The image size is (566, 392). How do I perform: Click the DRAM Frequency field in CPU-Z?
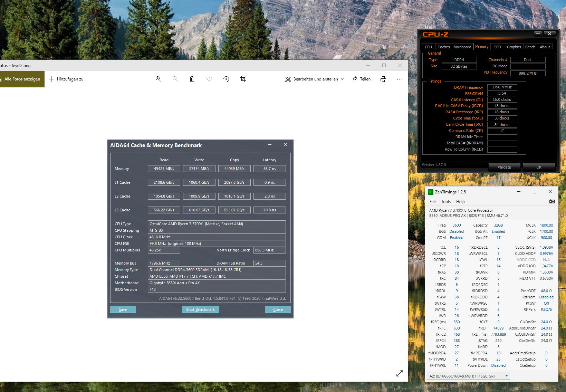(x=502, y=87)
